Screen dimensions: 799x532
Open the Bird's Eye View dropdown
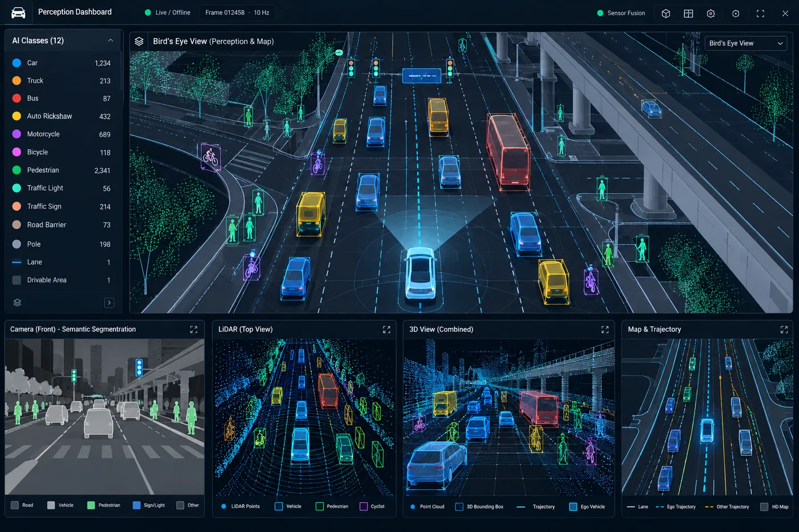coord(746,43)
